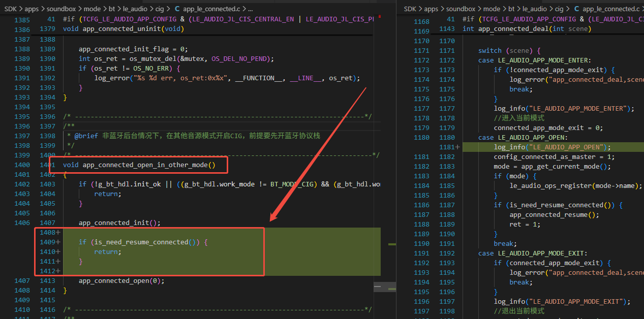Click the 'app_connected_resume();' line
Image resolution: width=644 pixels, height=319 pixels.
tap(555, 215)
